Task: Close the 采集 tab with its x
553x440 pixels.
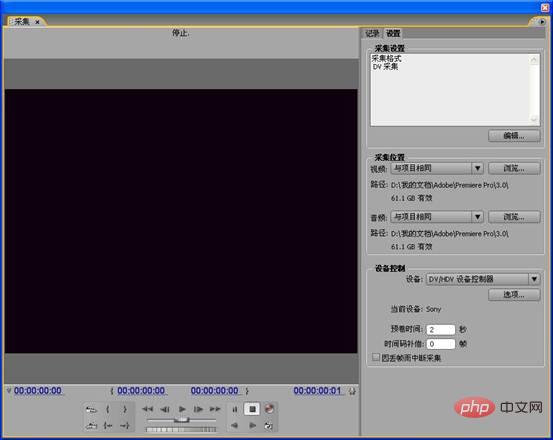Action: coord(37,22)
